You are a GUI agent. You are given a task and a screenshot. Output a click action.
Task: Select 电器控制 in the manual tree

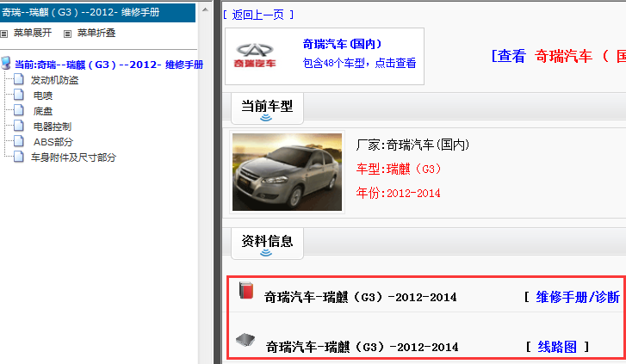click(x=53, y=126)
